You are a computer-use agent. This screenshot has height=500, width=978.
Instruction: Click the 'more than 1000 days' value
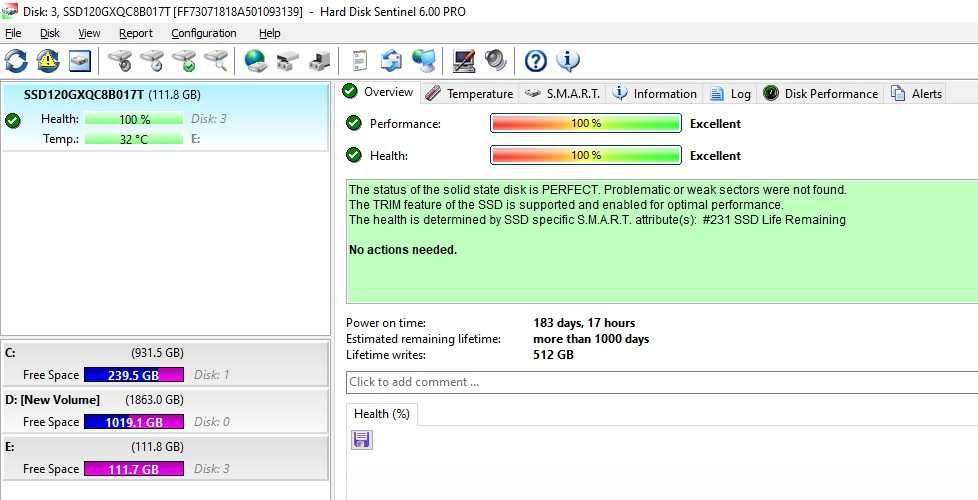591,339
